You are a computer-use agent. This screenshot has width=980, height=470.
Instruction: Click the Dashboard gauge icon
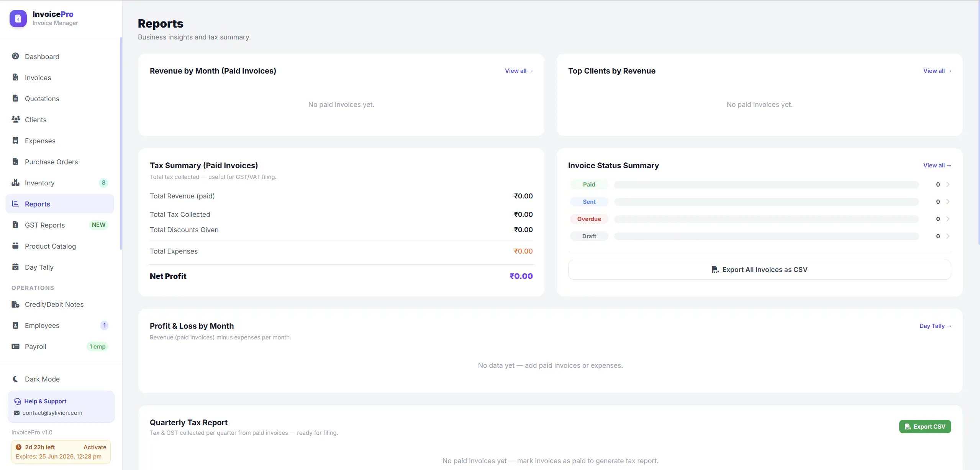click(x=15, y=56)
